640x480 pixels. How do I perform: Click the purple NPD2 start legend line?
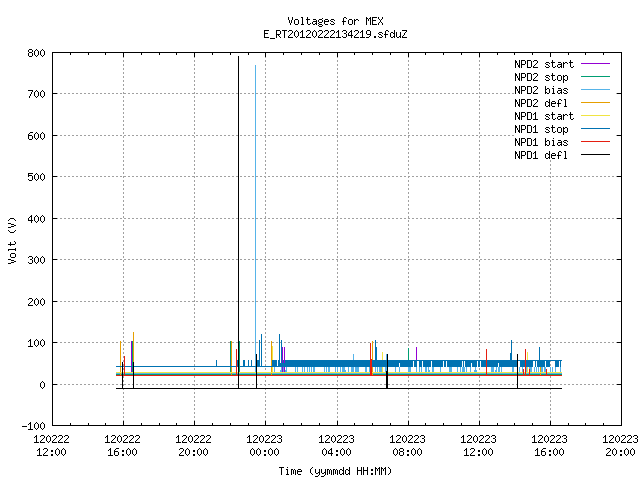pos(596,64)
